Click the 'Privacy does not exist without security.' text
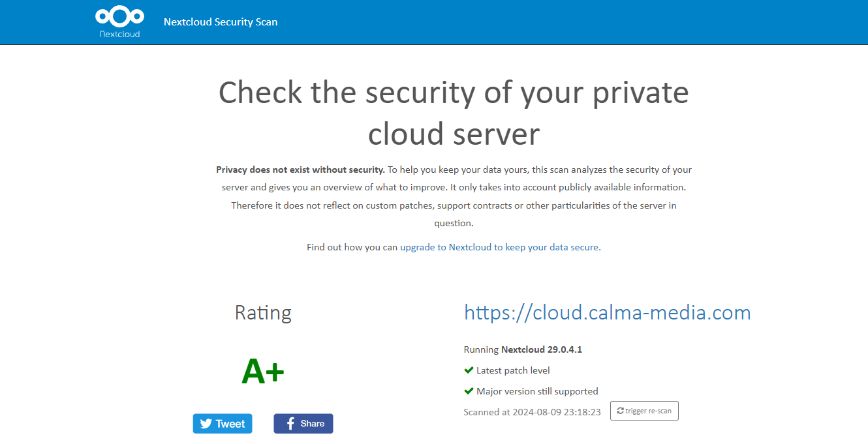This screenshot has height=444, width=868. tap(300, 170)
